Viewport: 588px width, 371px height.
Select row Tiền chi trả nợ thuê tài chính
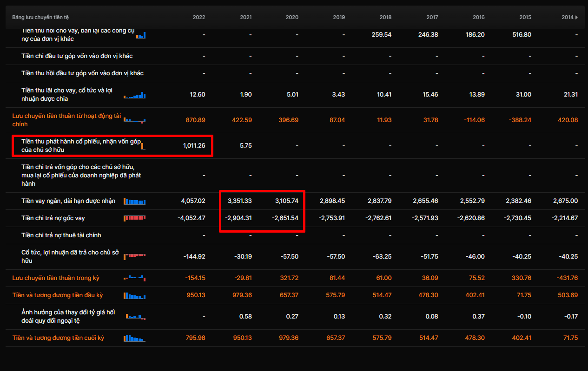[x=295, y=235]
